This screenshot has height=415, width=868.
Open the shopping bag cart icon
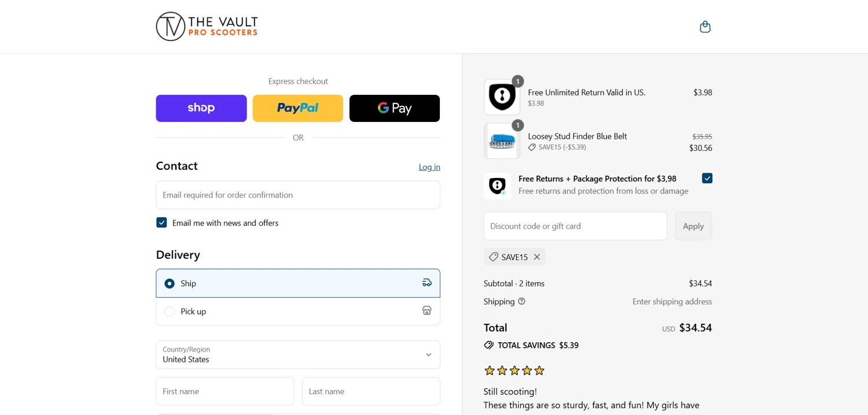pyautogui.click(x=705, y=27)
